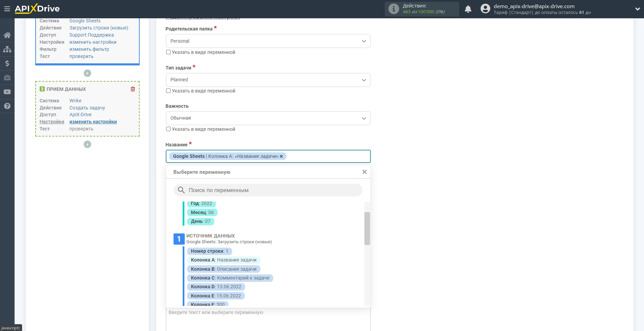Click the actions info icon

pos(394,9)
